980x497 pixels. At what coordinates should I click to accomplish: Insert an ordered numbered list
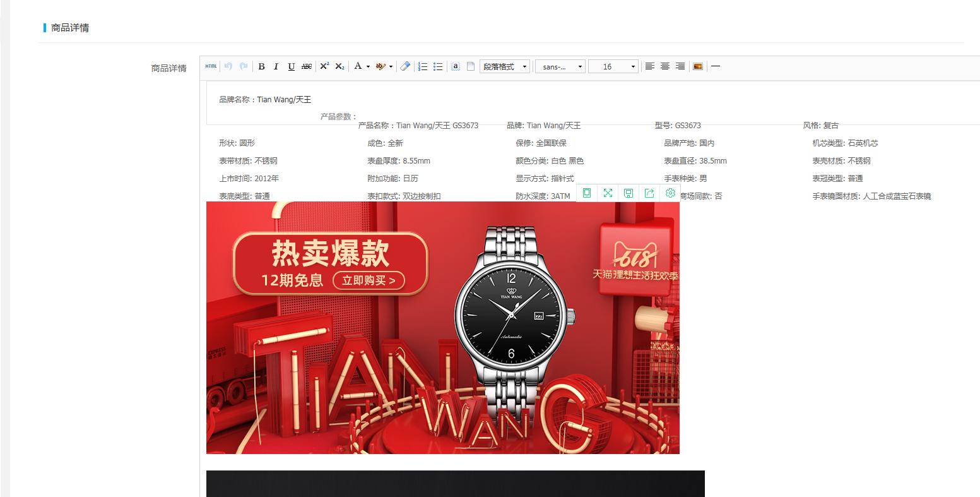pos(423,66)
